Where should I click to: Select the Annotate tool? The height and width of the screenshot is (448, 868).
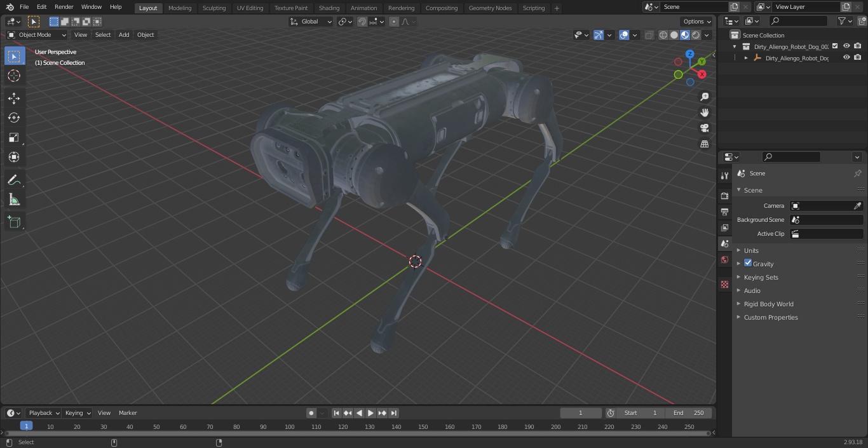(x=14, y=180)
